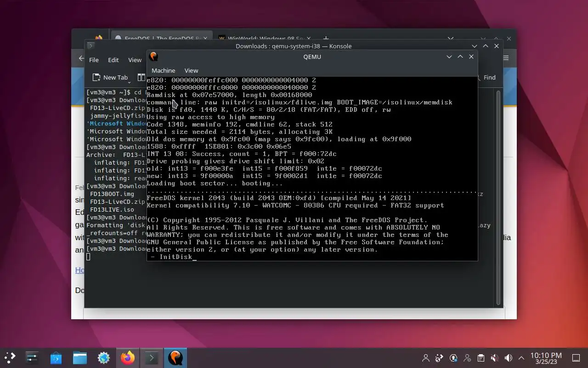Click FD13BOOT.img in Konsole output
The width and height of the screenshot is (588, 368).
coord(112,194)
